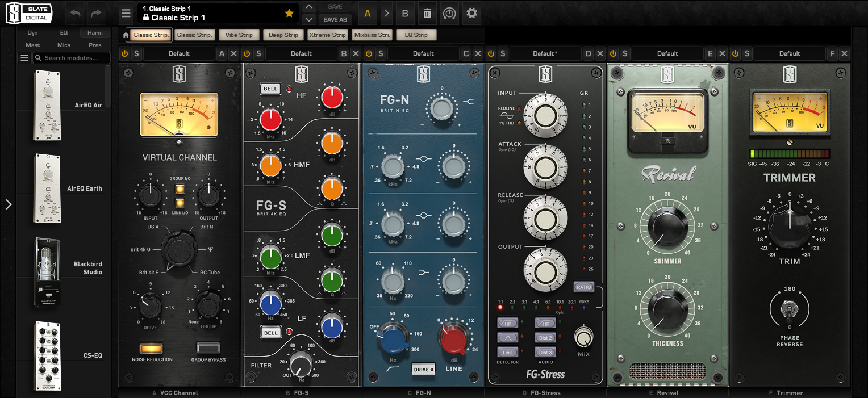
Task: Toggle power for VCC Channel module
Action: 125,53
